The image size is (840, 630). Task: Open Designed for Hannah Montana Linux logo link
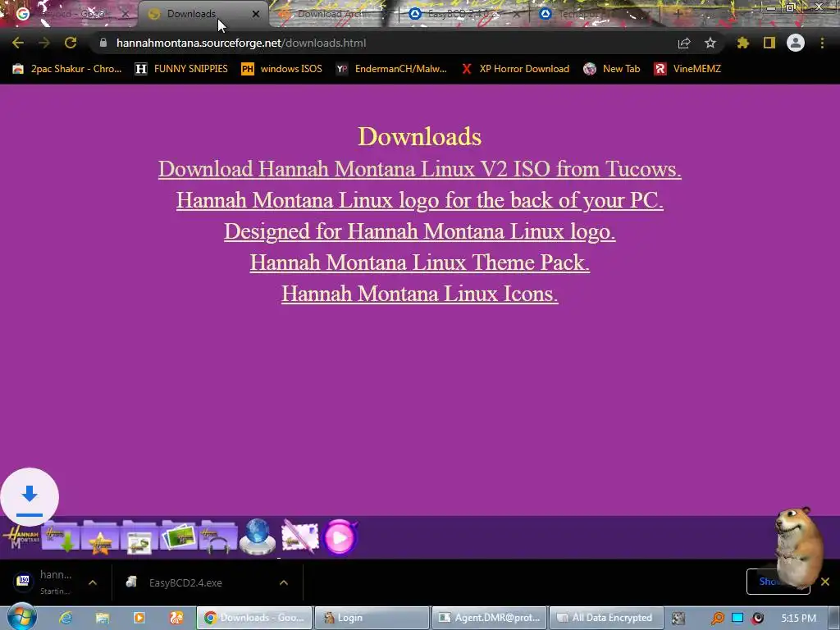pyautogui.click(x=419, y=231)
